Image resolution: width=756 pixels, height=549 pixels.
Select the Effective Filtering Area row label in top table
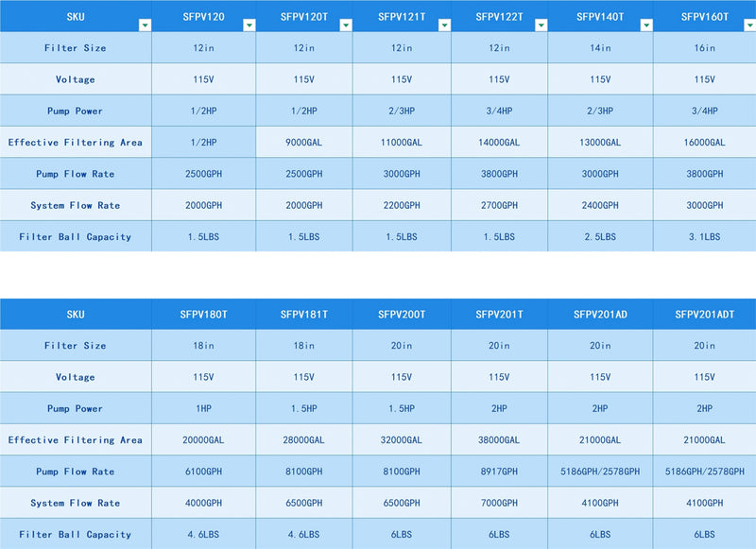coord(76,143)
